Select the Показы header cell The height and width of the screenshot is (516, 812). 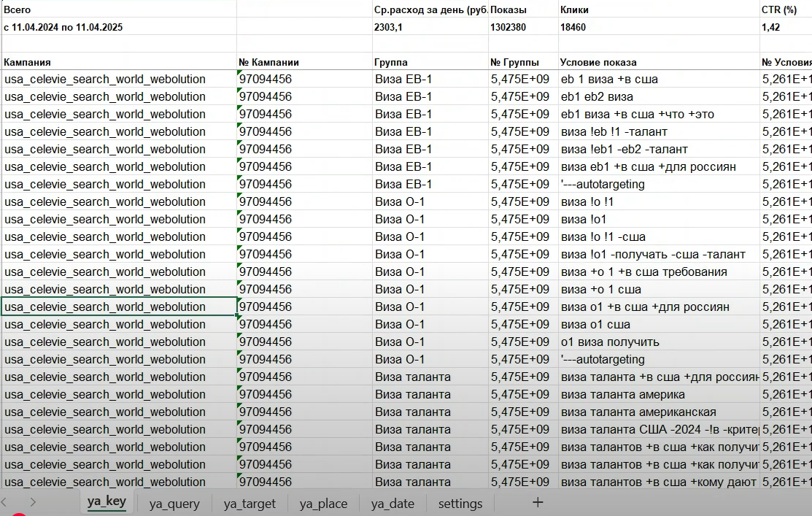(523, 9)
